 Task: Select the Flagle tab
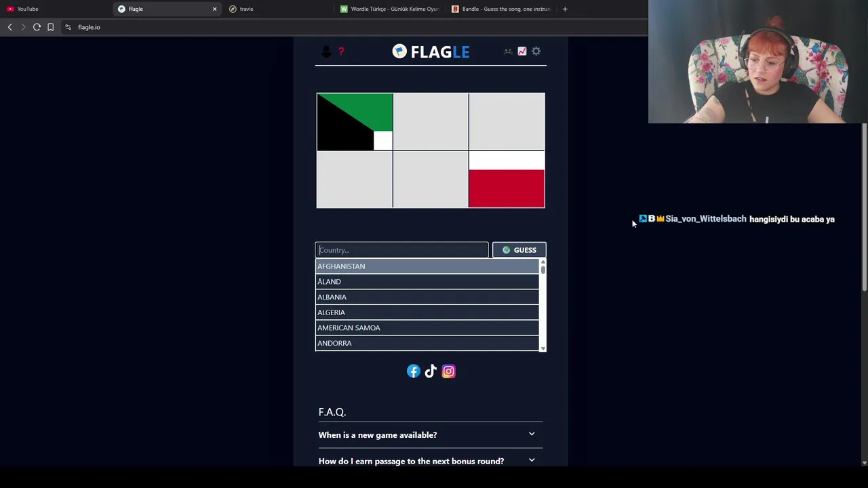click(167, 9)
